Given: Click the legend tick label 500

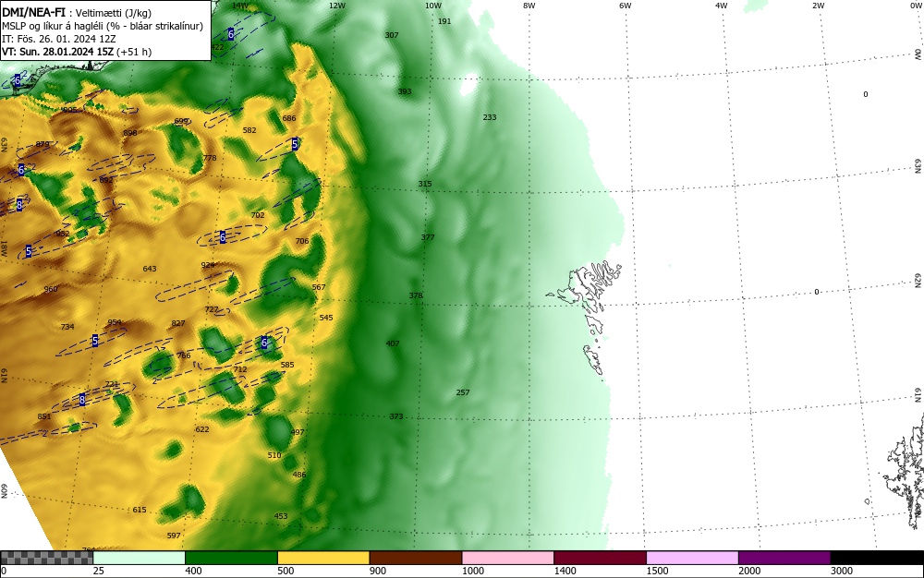Looking at the screenshot, I should pyautogui.click(x=286, y=571).
